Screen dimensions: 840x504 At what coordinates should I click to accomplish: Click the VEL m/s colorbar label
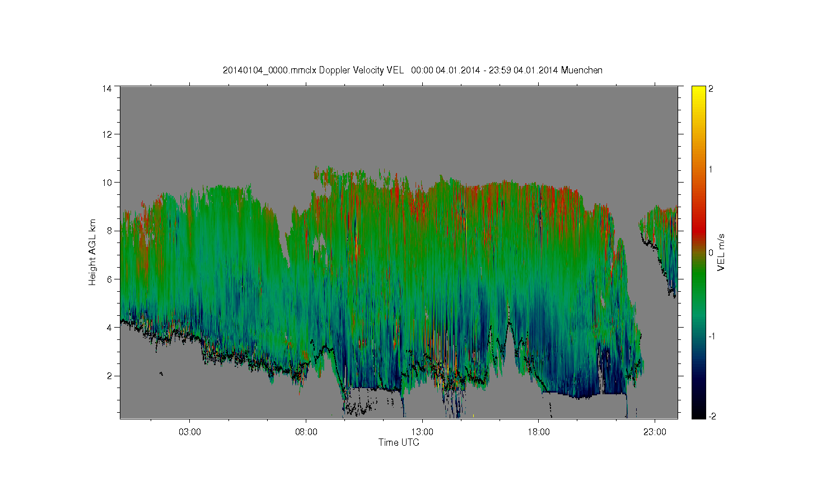pos(721,253)
